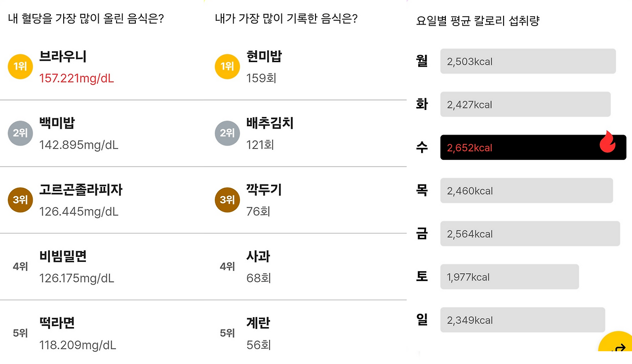The height and width of the screenshot is (364, 632).
Task: Select the 월 weekday label
Action: coord(422,61)
